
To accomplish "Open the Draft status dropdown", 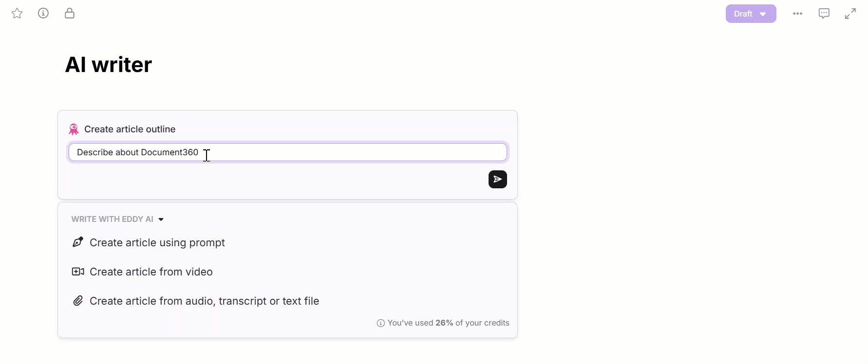I will tap(763, 14).
